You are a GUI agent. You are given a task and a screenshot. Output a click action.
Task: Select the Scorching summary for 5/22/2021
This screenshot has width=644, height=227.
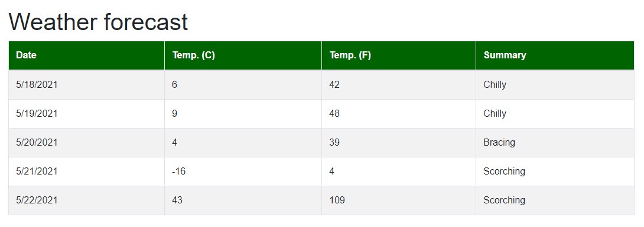pos(555,200)
